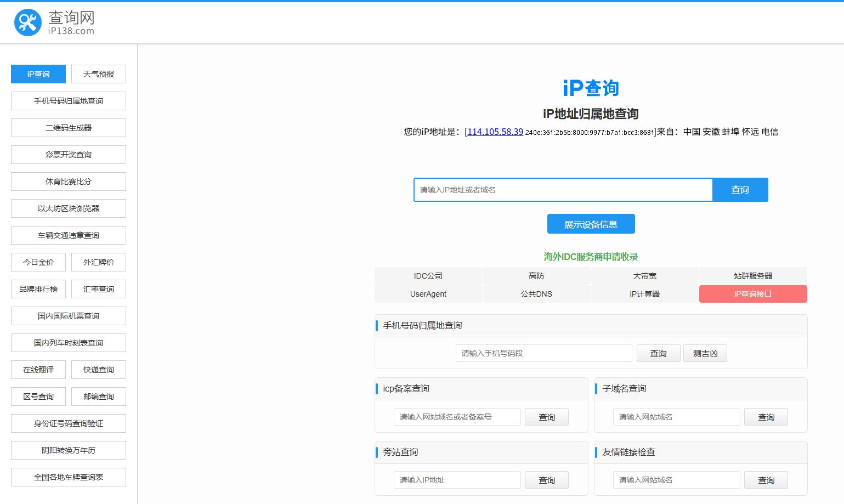
Task: Select the iP计算器 tab
Action: pos(645,294)
